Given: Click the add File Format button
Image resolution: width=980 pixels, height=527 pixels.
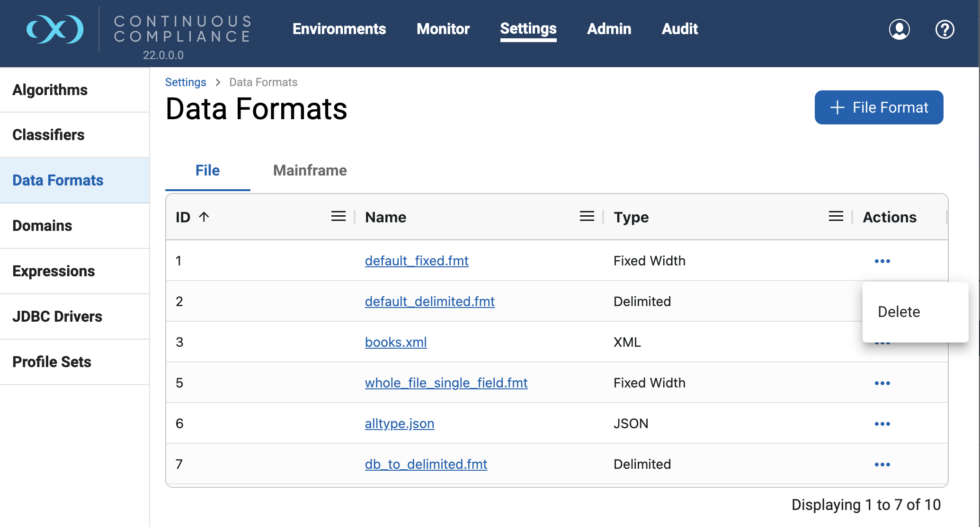Looking at the screenshot, I should [879, 107].
